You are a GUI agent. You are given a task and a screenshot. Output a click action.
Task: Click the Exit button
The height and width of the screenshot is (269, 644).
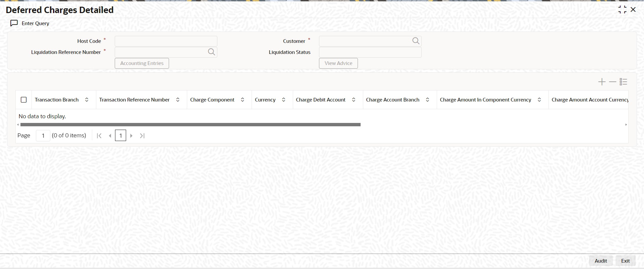point(626,261)
